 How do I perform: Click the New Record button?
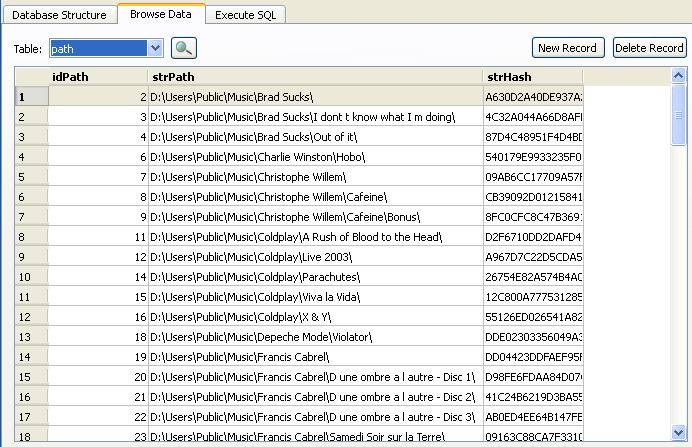click(x=567, y=48)
